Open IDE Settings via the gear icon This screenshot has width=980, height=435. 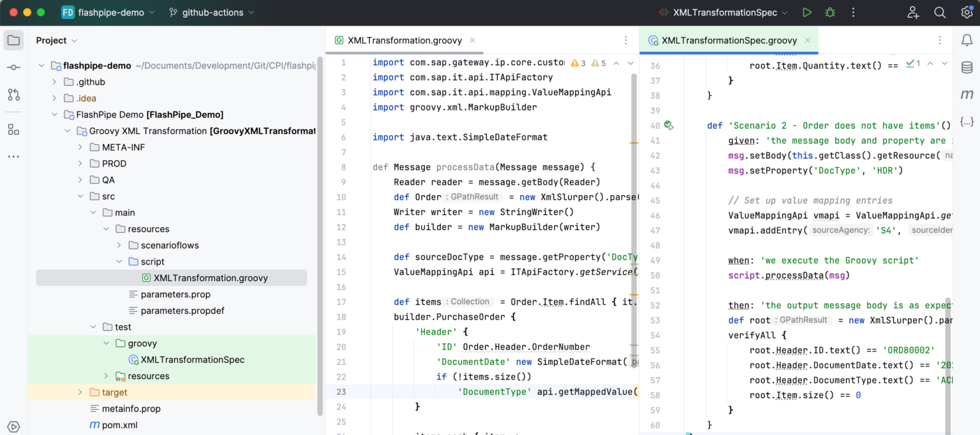click(x=967, y=12)
